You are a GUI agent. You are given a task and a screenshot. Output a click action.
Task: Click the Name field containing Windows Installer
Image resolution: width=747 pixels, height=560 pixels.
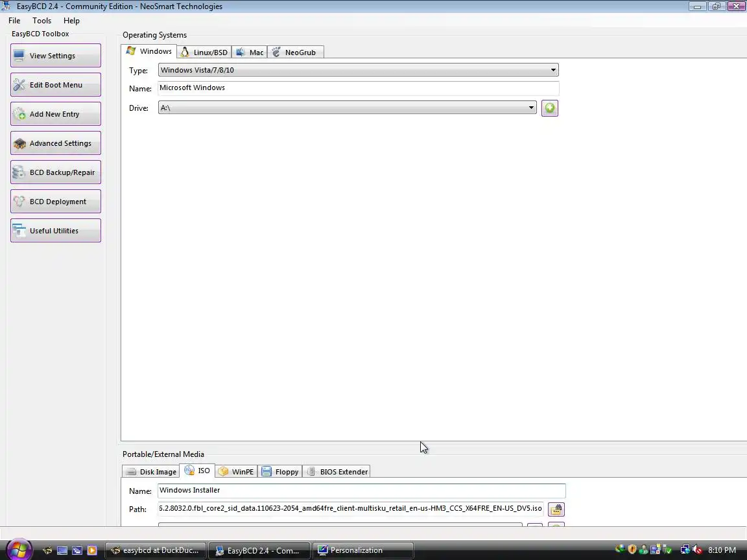click(x=362, y=491)
